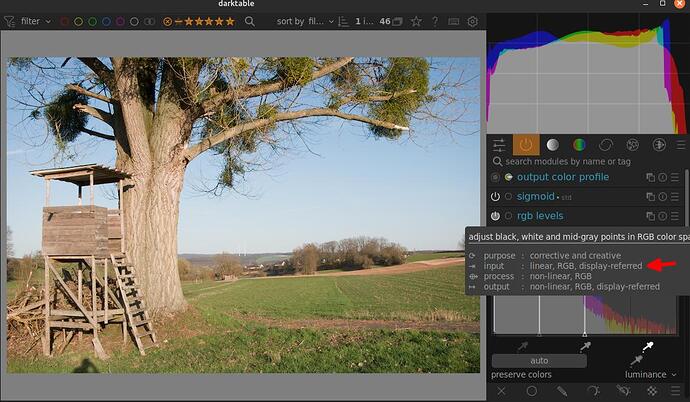The height and width of the screenshot is (402, 690).
Task: Toggle the red color label filter
Action: [64, 21]
